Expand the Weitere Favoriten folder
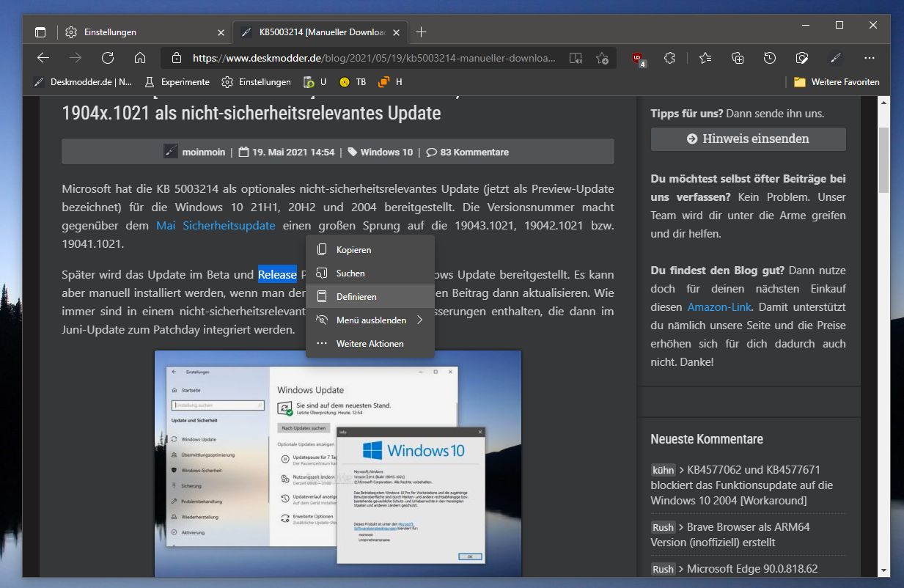Viewport: 904px width, 588px height. 837,82
